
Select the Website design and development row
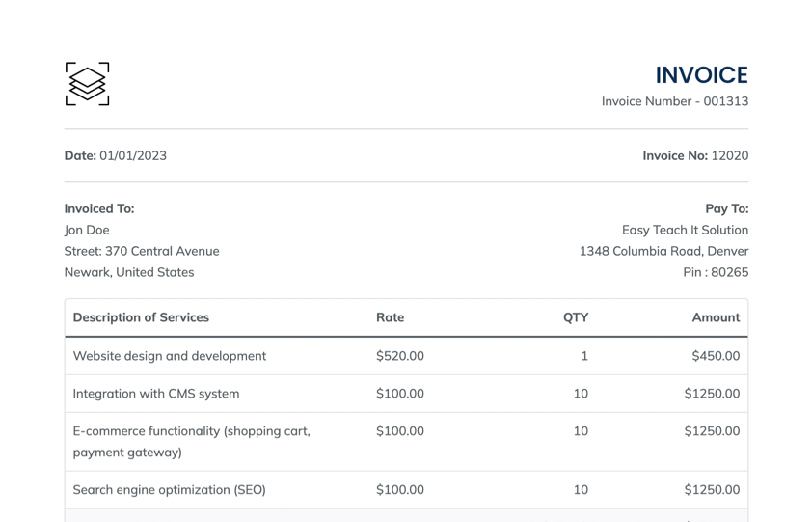pos(170,356)
